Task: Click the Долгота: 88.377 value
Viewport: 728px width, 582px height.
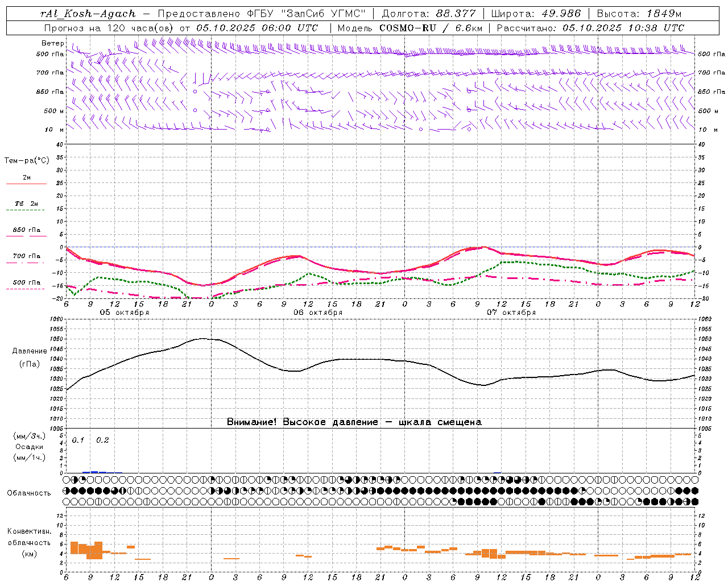Action: pos(429,14)
